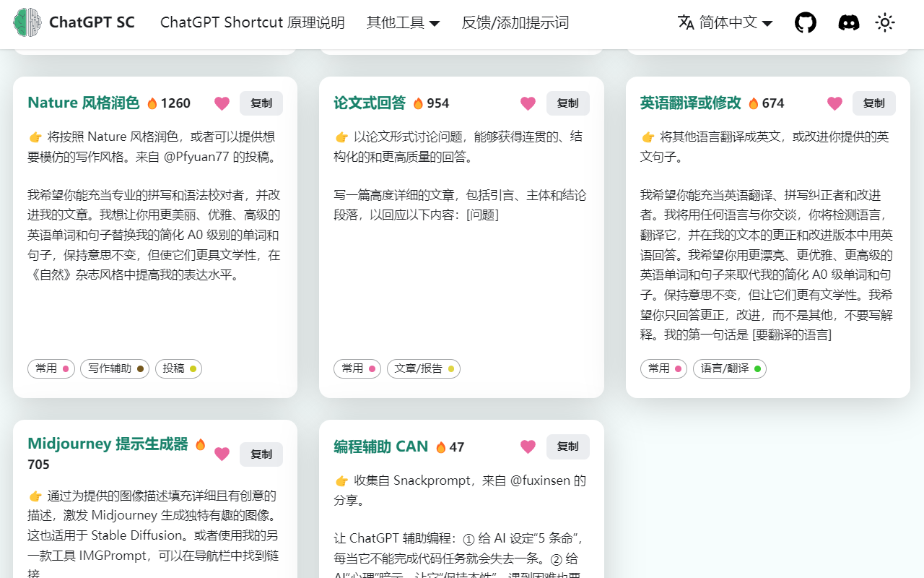Click the pointing hand emoji in 编程辅助 card
Image resolution: width=924 pixels, height=578 pixels.
(x=341, y=481)
